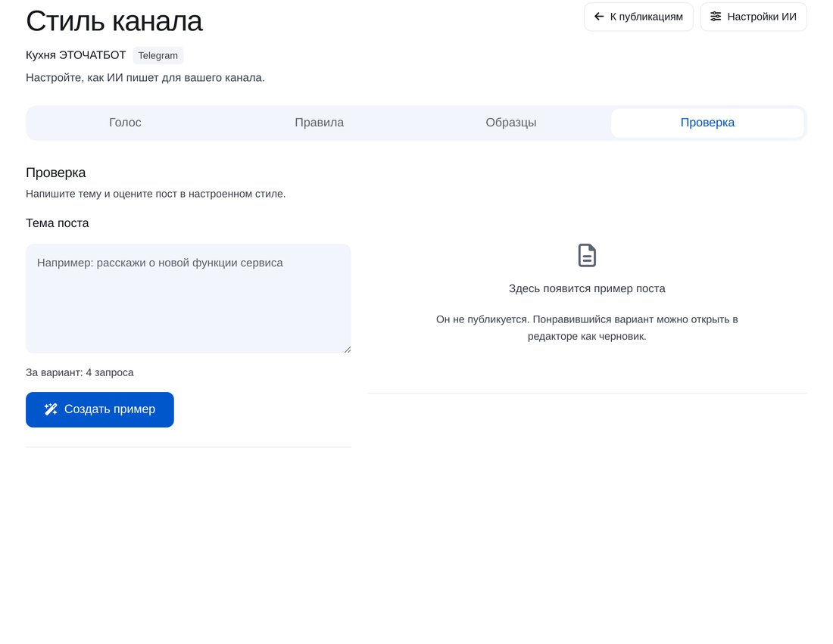Click the Telegram badge label
833x644 pixels.
pos(158,55)
